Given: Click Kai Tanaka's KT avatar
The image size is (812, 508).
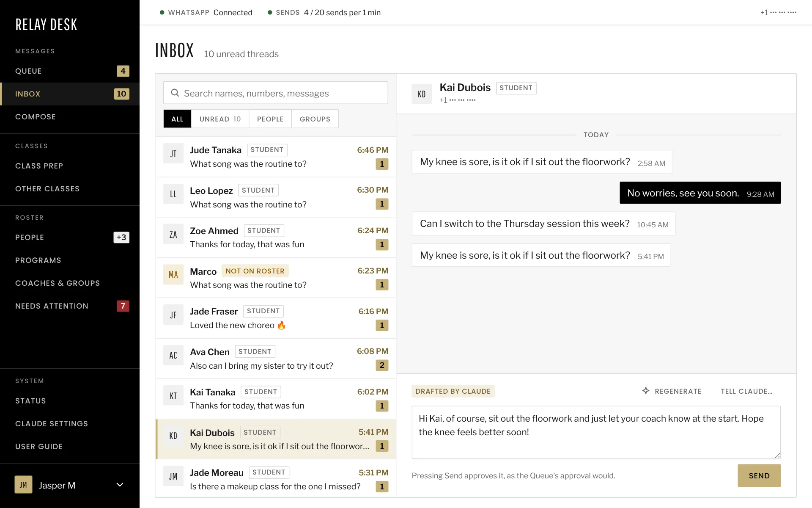Looking at the screenshot, I should (173, 395).
